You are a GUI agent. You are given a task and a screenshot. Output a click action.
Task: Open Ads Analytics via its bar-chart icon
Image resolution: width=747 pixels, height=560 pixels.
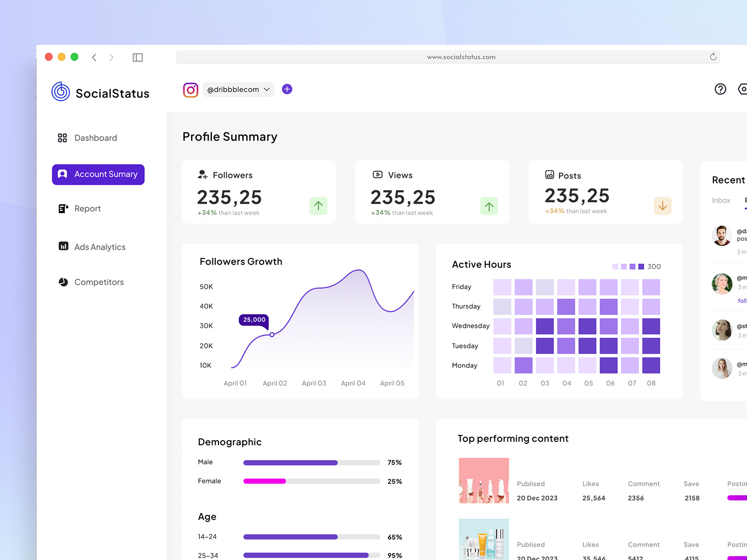tap(63, 247)
